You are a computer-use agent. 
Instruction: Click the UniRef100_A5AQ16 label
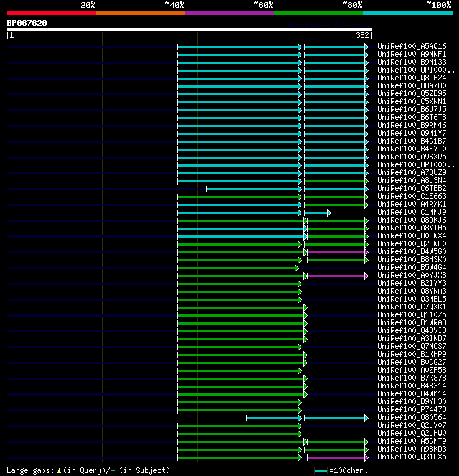point(412,46)
